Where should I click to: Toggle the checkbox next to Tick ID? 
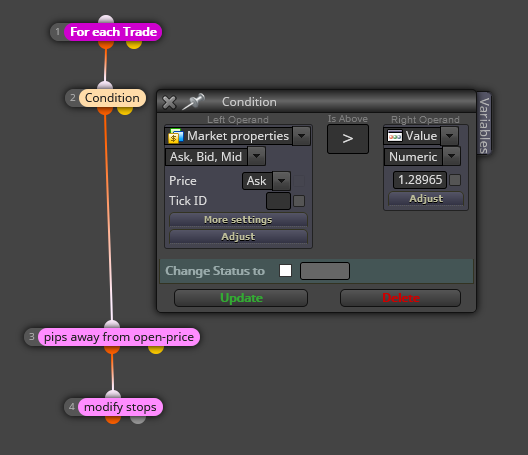(299, 201)
